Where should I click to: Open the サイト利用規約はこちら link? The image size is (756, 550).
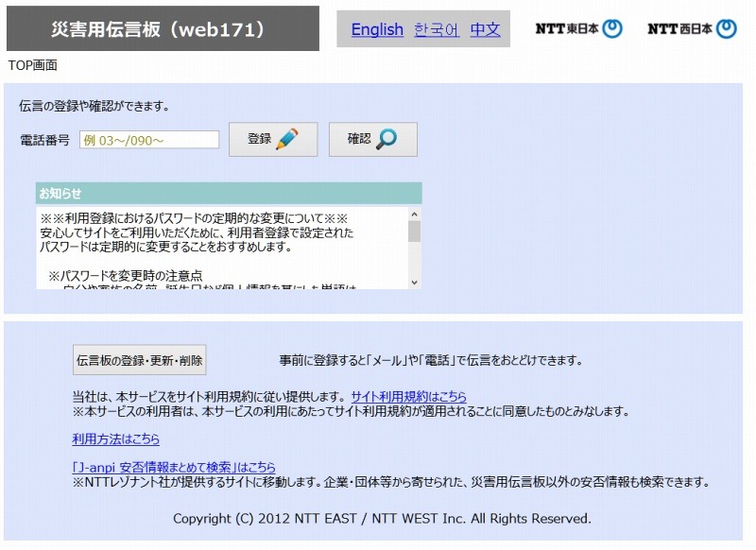pos(408,397)
